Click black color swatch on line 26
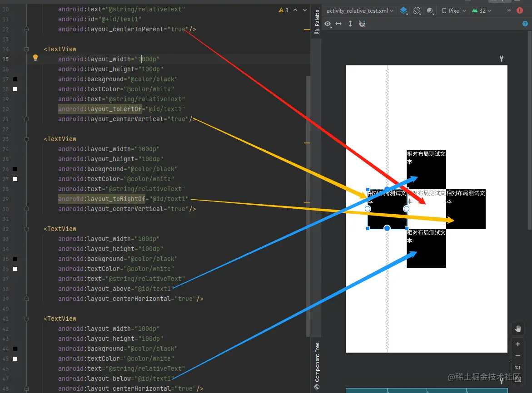This screenshot has height=393, width=532. click(15, 169)
